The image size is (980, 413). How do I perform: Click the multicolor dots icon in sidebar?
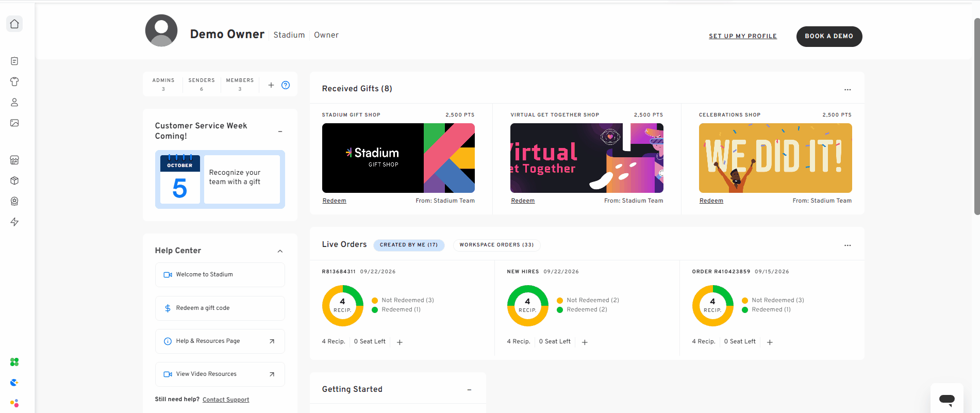(x=14, y=403)
